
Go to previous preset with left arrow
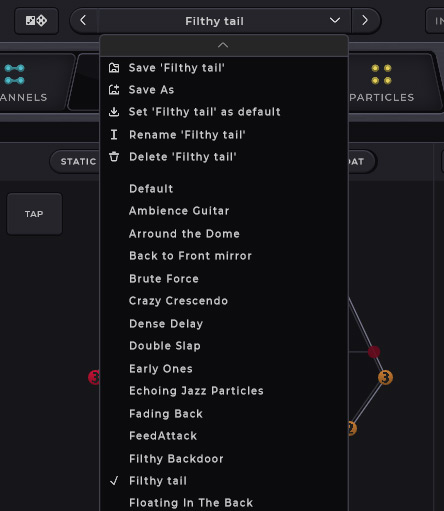tap(83, 21)
